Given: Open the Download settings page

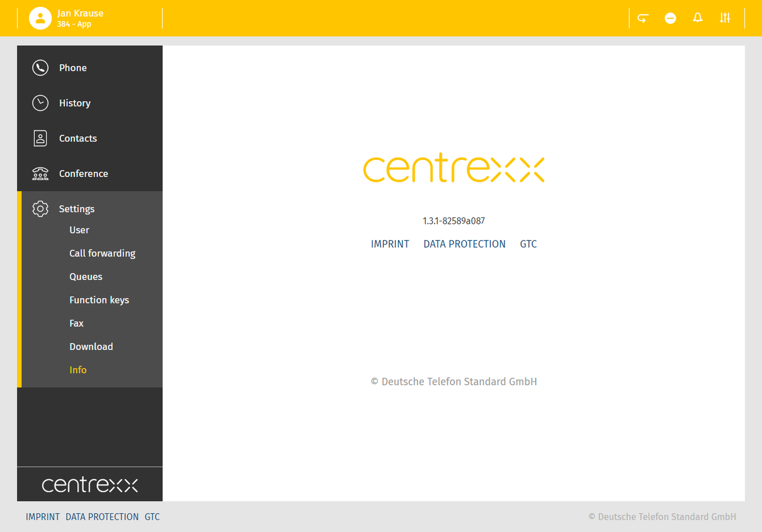Looking at the screenshot, I should click(x=91, y=346).
